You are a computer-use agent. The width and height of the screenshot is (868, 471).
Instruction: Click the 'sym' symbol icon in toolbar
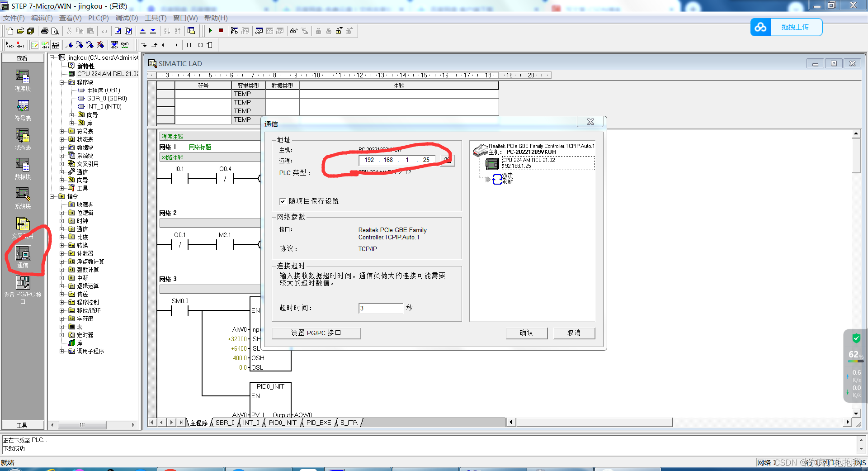pyautogui.click(x=125, y=45)
